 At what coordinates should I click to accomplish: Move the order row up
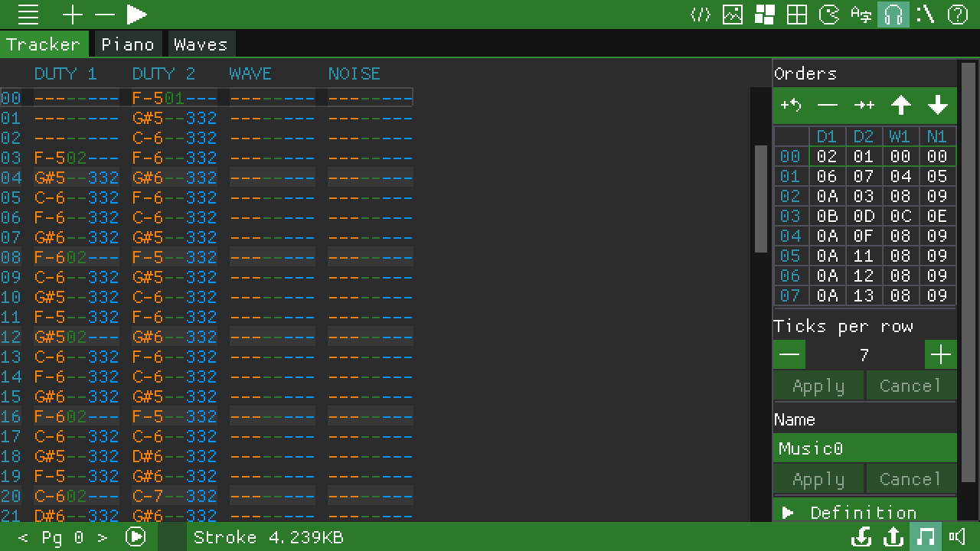click(x=901, y=106)
